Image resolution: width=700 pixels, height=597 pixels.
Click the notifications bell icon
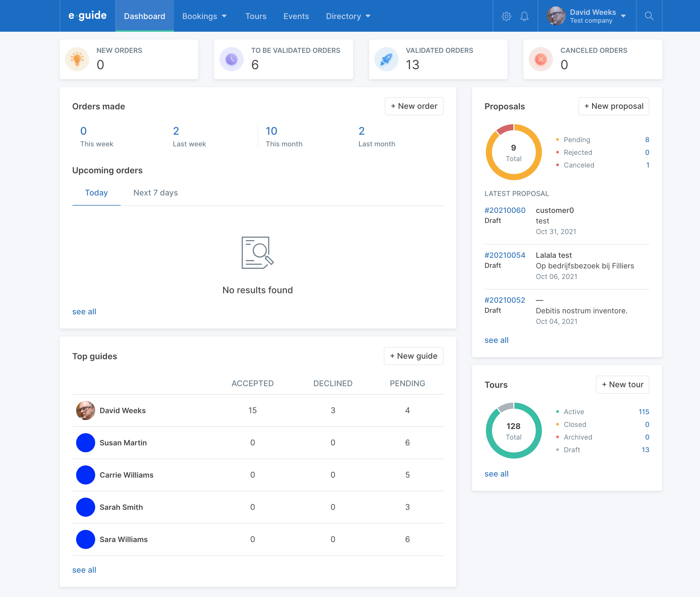pos(524,16)
